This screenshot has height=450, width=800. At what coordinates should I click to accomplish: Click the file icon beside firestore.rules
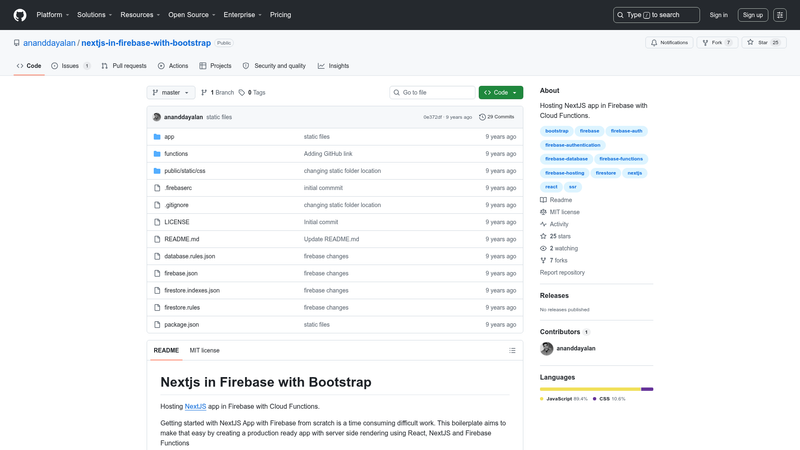click(x=157, y=308)
